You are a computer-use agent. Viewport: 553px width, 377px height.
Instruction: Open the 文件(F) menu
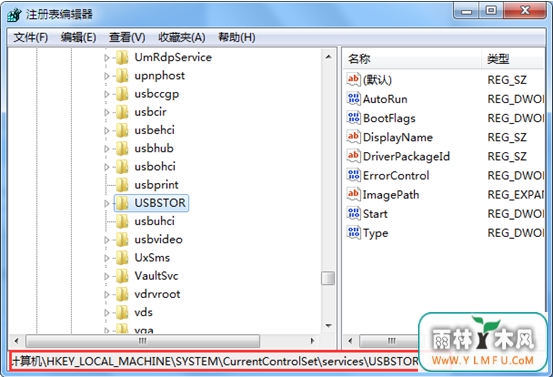31,37
